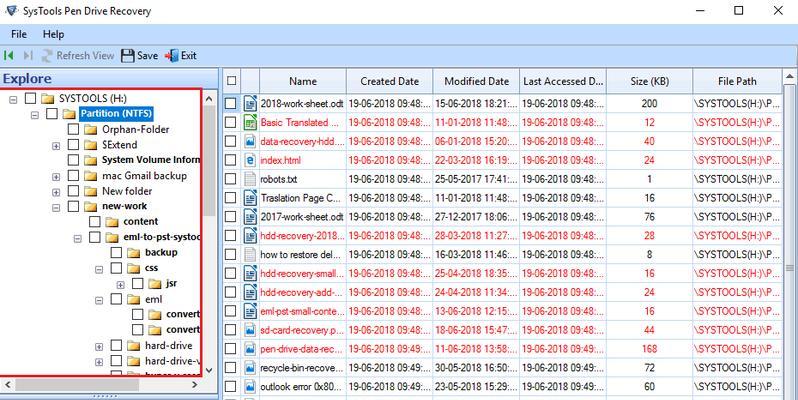Collapse the css folder node
Image resolution: width=798 pixels, height=400 pixels.
(x=99, y=269)
